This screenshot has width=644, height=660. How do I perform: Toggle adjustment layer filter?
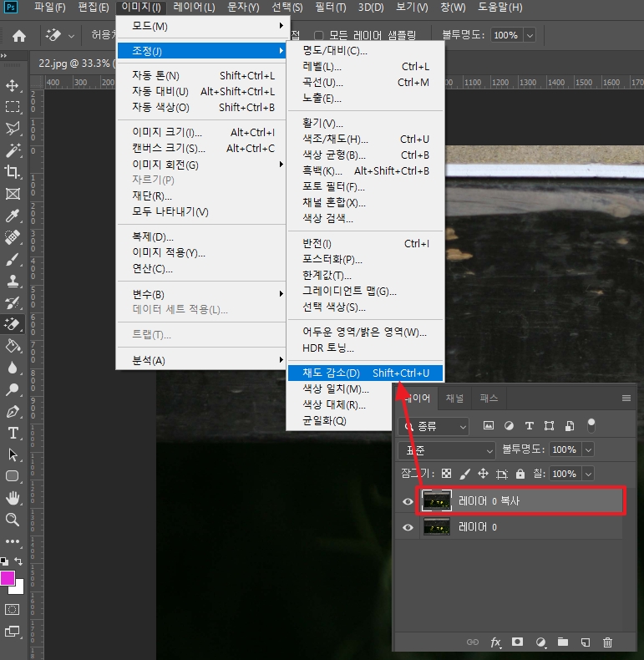point(509,425)
